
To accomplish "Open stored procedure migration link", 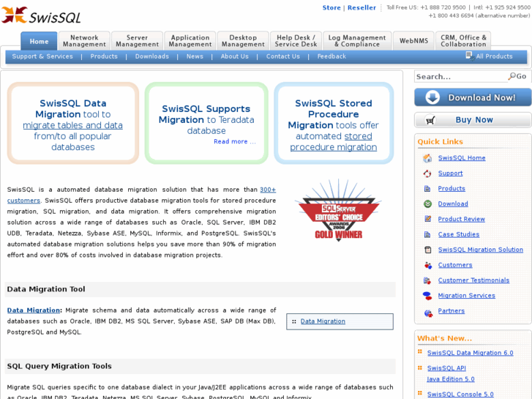I will [334, 141].
